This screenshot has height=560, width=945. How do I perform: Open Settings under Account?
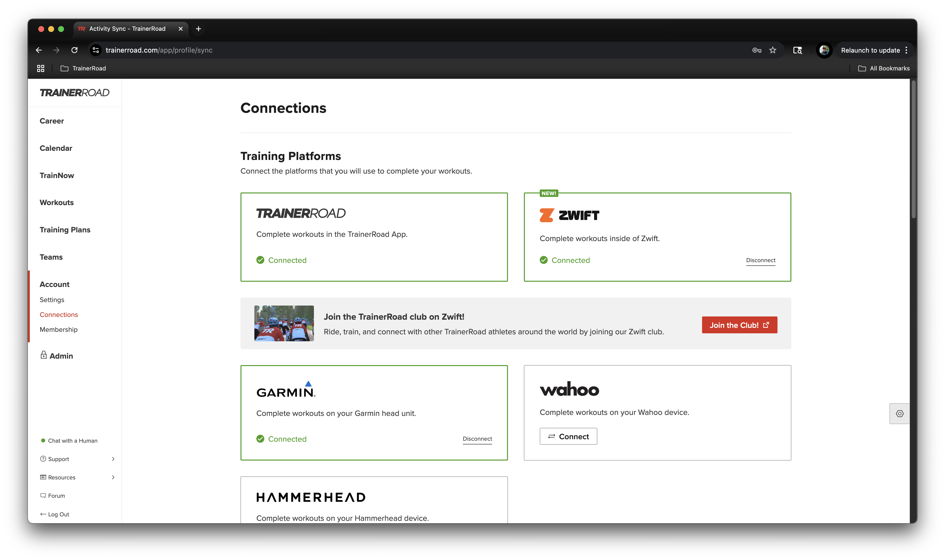(x=52, y=300)
